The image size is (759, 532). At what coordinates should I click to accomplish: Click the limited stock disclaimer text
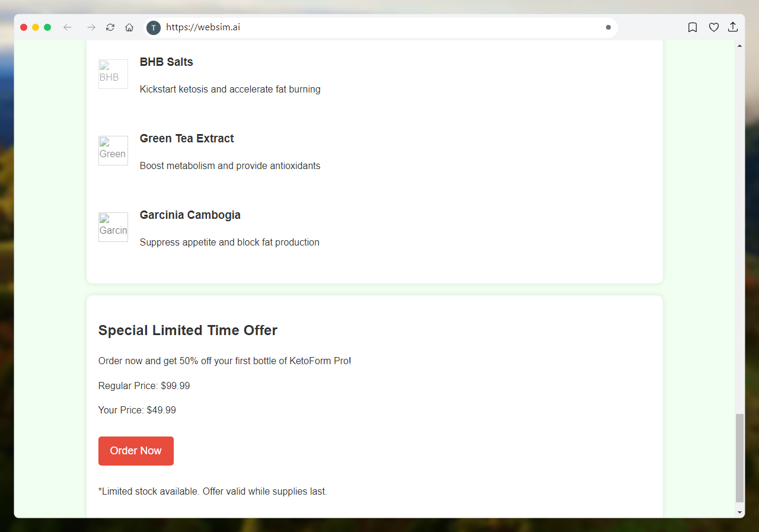(213, 491)
